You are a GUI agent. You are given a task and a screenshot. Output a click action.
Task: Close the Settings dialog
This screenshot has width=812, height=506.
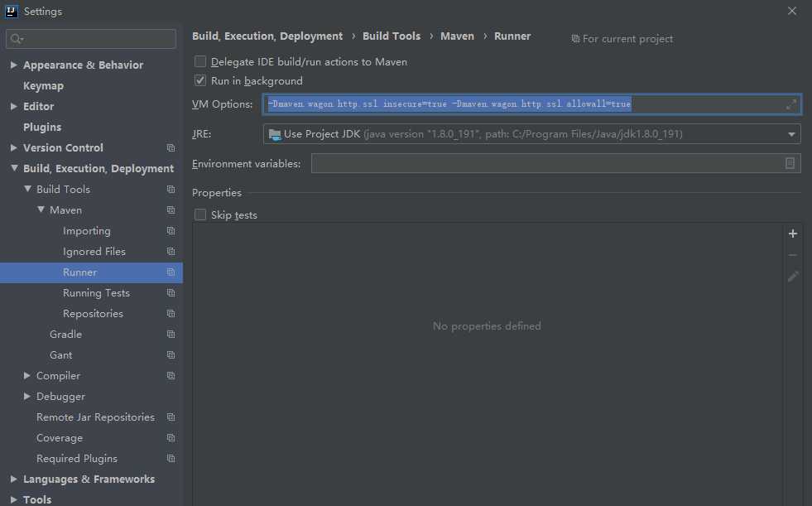792,11
